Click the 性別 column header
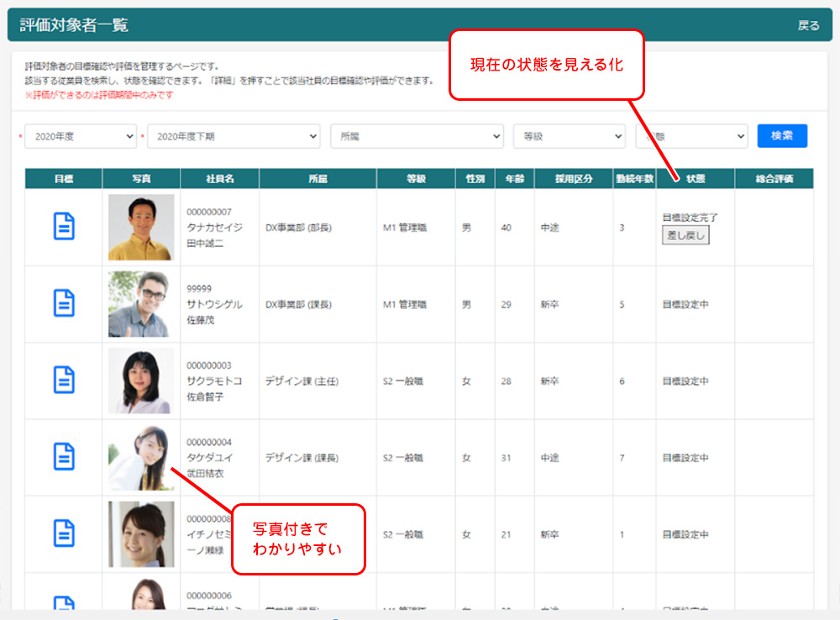Viewport: 840px width, 620px height. pyautogui.click(x=475, y=179)
